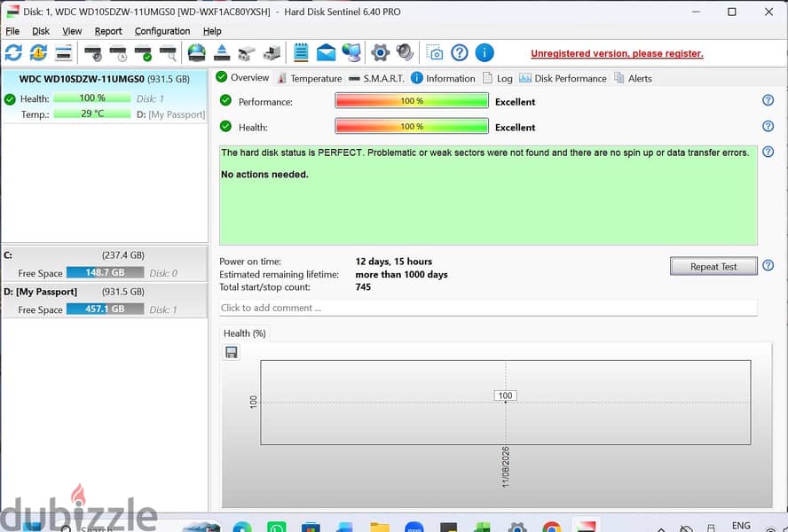Select the C: partition entry
Viewport: 788px width, 532px height.
point(104,263)
